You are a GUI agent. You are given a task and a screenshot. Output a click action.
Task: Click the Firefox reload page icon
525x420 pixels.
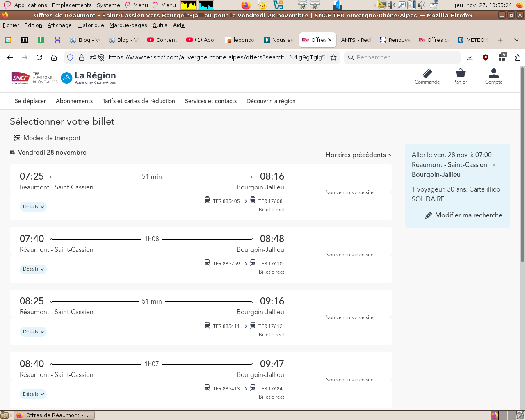tap(39, 57)
